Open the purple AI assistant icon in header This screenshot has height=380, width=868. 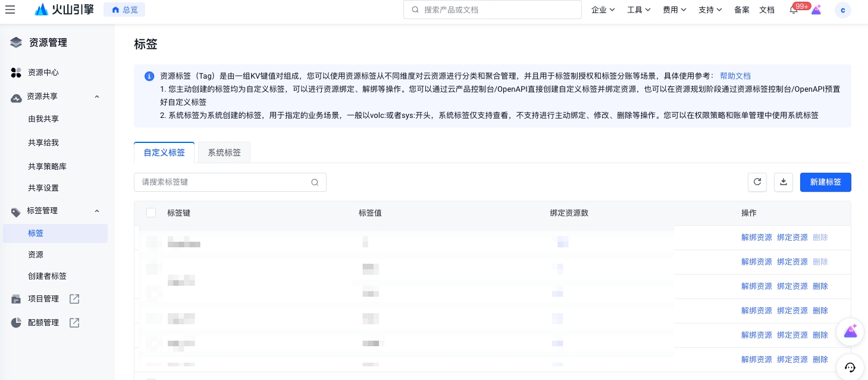[816, 10]
